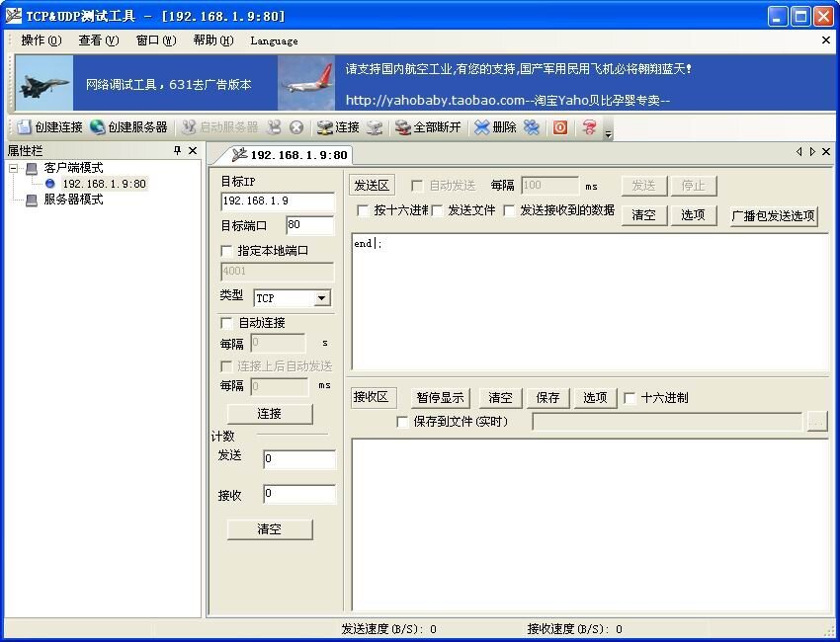The image size is (840, 642).
Task: Close the active tab with X icon
Action: click(826, 151)
